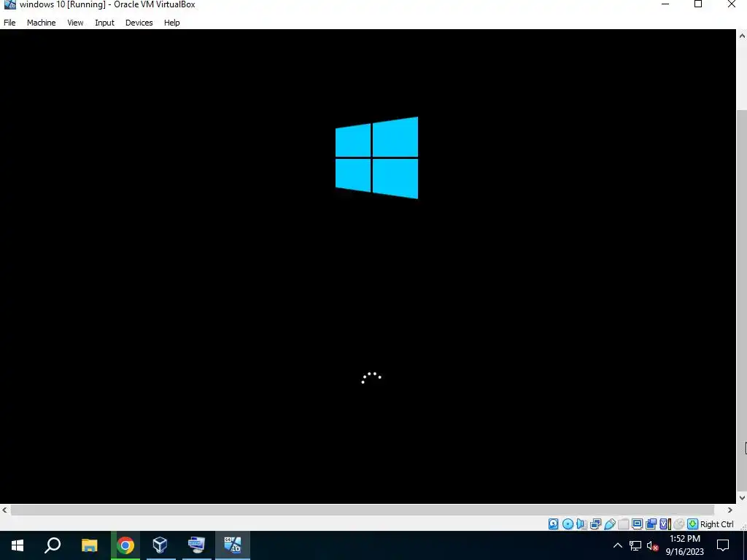Image resolution: width=747 pixels, height=560 pixels.
Task: Open File Explorer from taskbar
Action: [89, 545]
